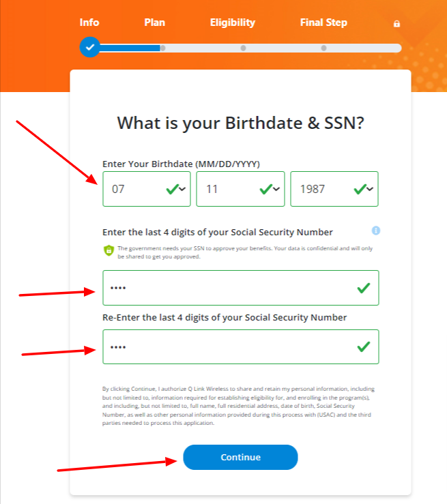Screen dimensions: 447x504
Task: Click the Eligibility dot on progress bar
Action: click(x=244, y=48)
